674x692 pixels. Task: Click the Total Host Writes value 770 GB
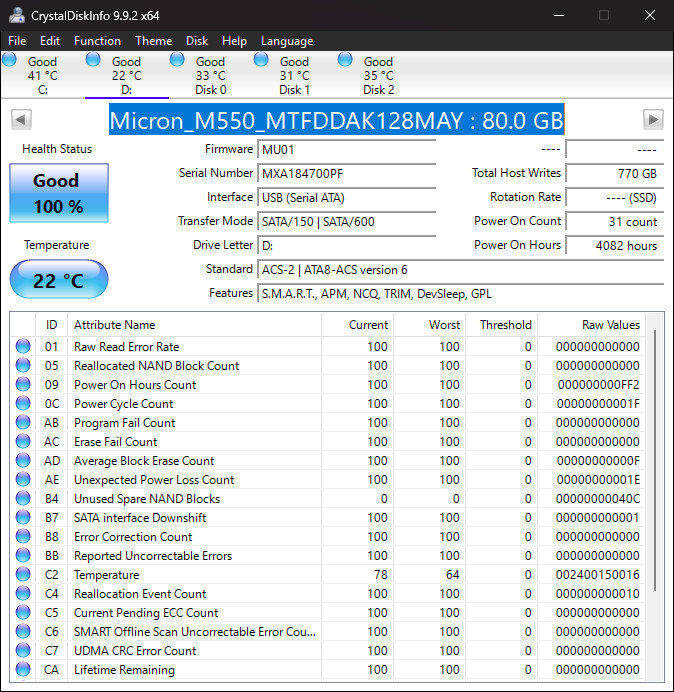614,173
